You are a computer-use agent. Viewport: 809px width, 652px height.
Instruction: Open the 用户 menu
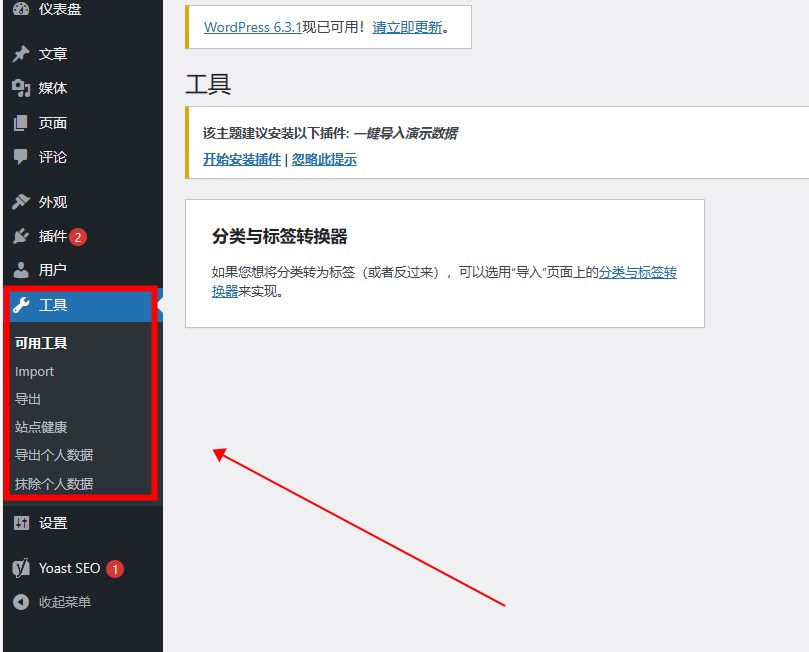click(53, 270)
